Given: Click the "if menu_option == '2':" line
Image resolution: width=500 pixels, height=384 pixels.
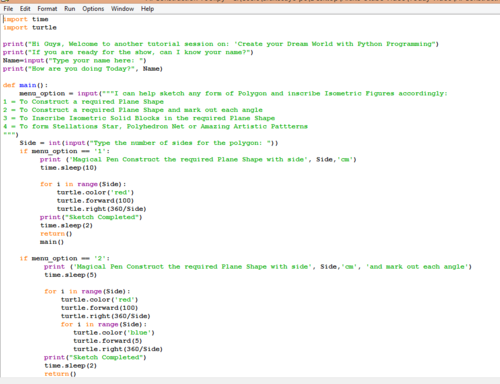Looking at the screenshot, I should (65, 259).
